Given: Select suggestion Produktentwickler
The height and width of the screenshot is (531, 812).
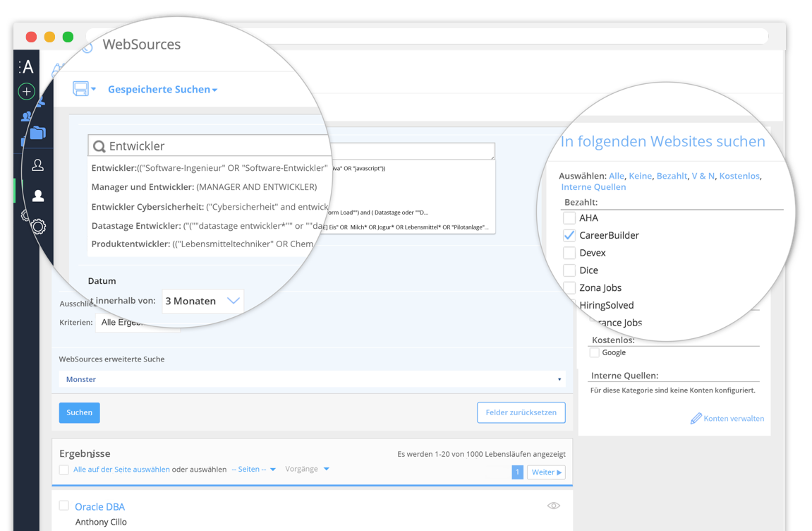Looking at the screenshot, I should click(x=202, y=244).
